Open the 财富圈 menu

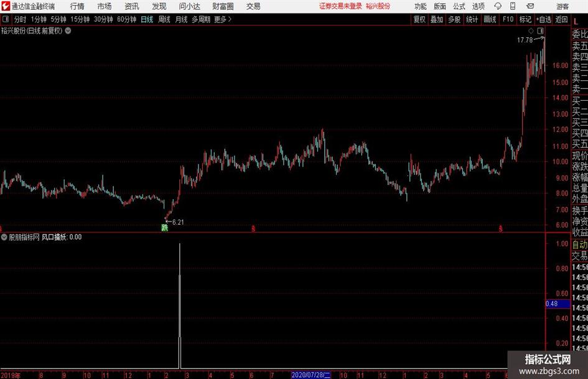pos(223,6)
